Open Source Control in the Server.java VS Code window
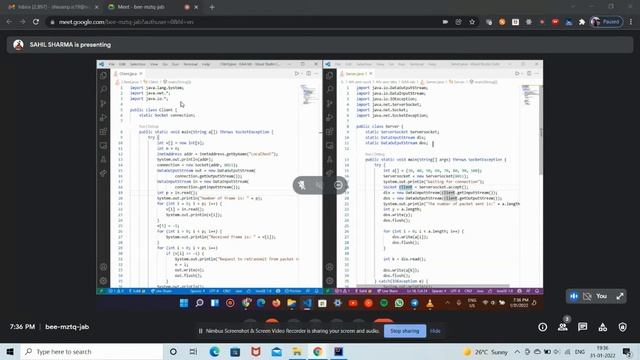This screenshot has width=640, height=360. 330,104
